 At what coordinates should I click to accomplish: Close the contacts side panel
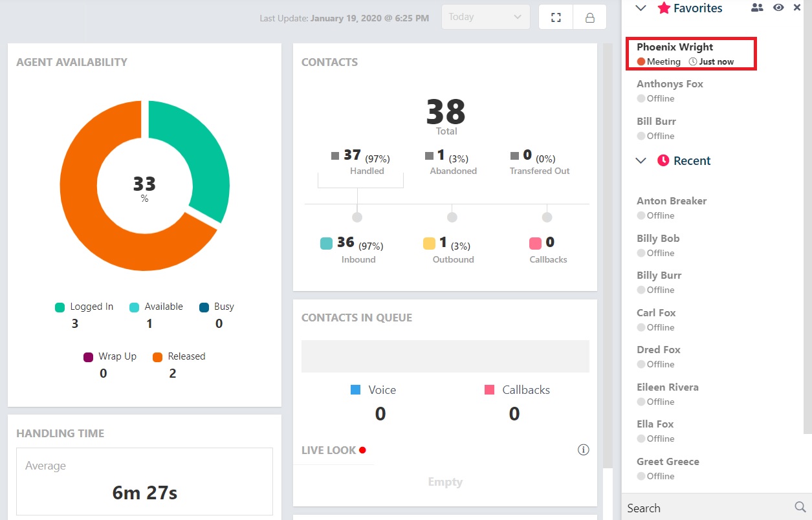tap(797, 8)
